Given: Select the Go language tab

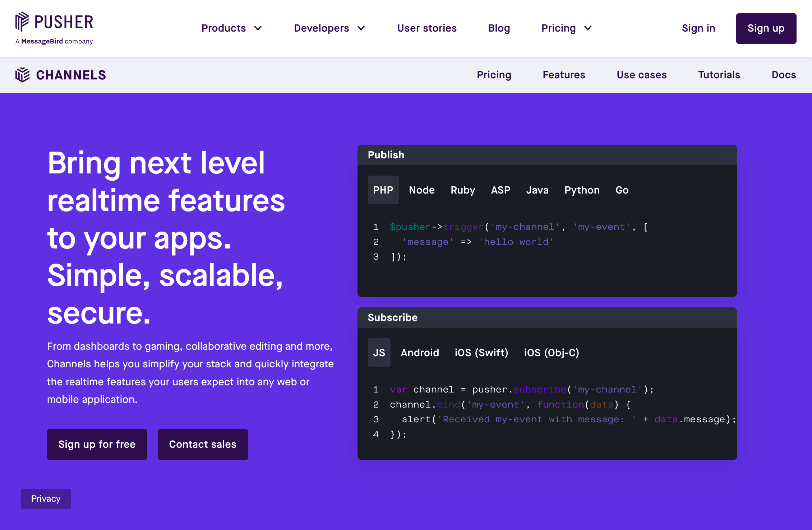Looking at the screenshot, I should [x=622, y=190].
